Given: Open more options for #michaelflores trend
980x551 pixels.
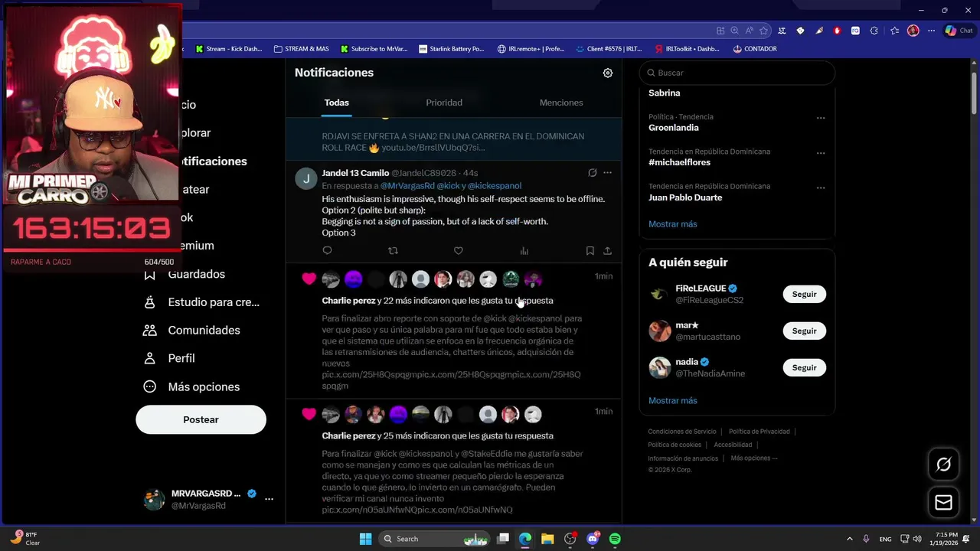Looking at the screenshot, I should tap(821, 153).
